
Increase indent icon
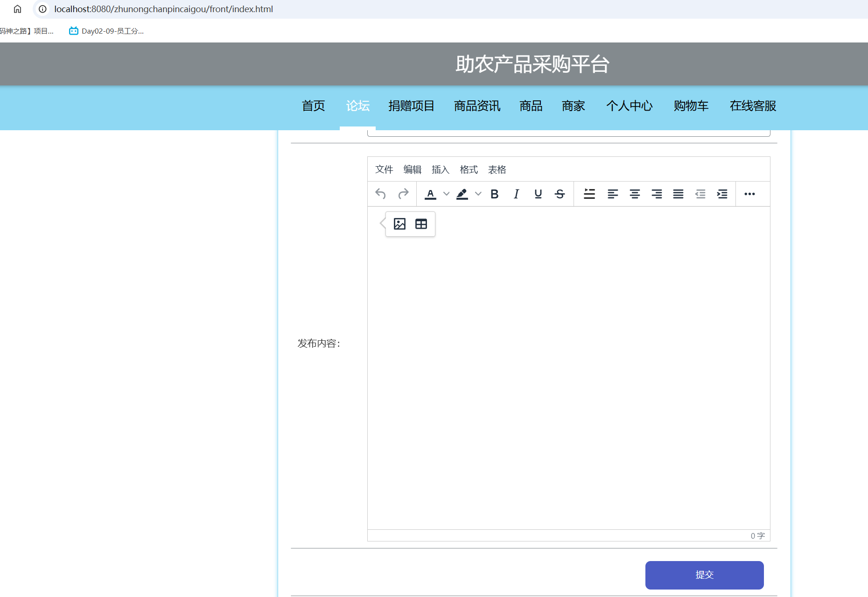pyautogui.click(x=722, y=194)
